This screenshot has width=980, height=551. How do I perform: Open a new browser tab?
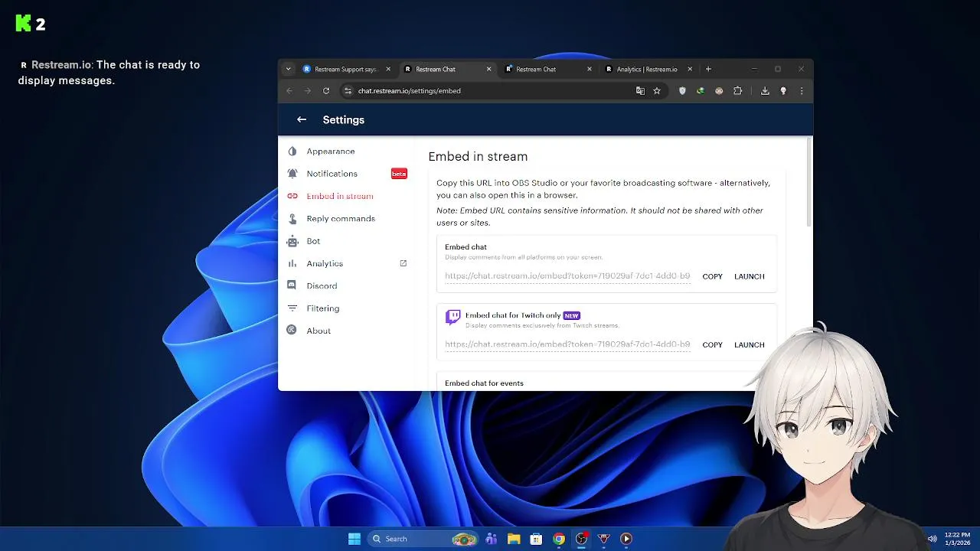click(708, 69)
